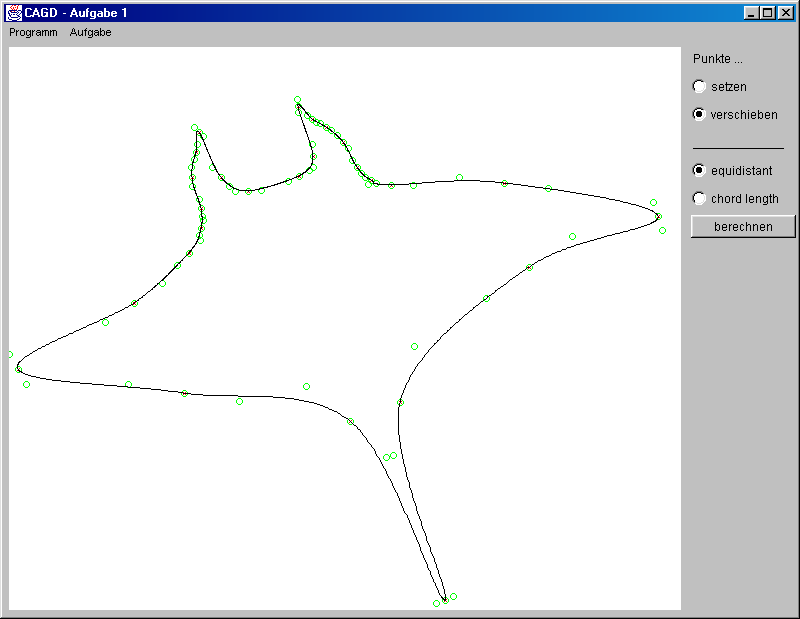
Task: Minimize the CAGD window
Action: tap(751, 13)
